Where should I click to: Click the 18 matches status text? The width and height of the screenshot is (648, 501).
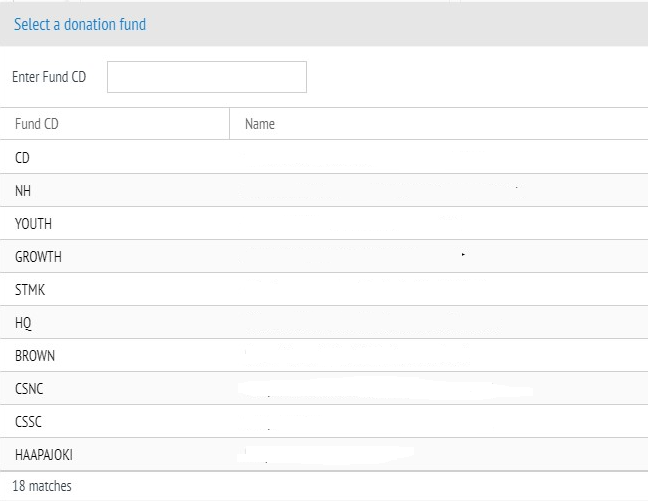[x=42, y=486]
